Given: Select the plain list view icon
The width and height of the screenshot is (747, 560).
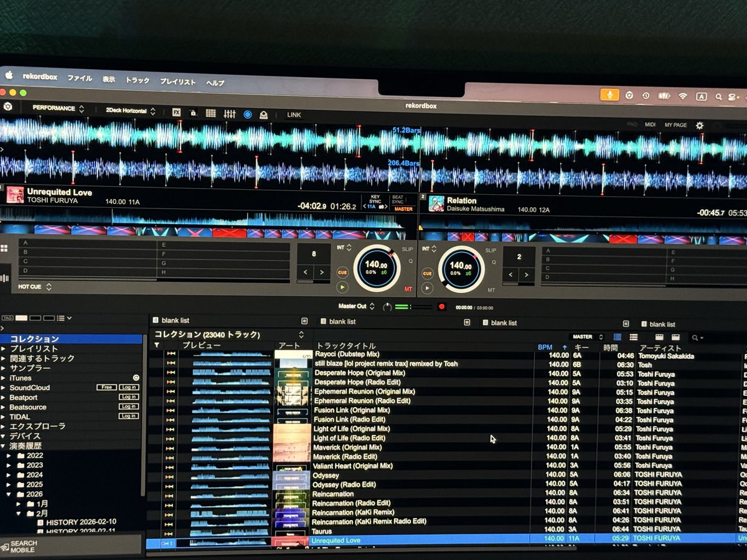Looking at the screenshot, I should [x=633, y=337].
